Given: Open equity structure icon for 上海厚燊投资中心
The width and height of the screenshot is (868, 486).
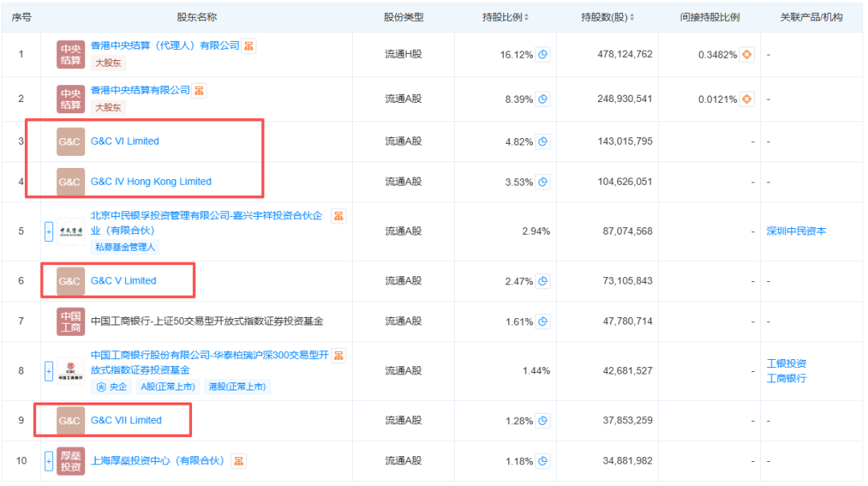Looking at the screenshot, I should (x=240, y=461).
